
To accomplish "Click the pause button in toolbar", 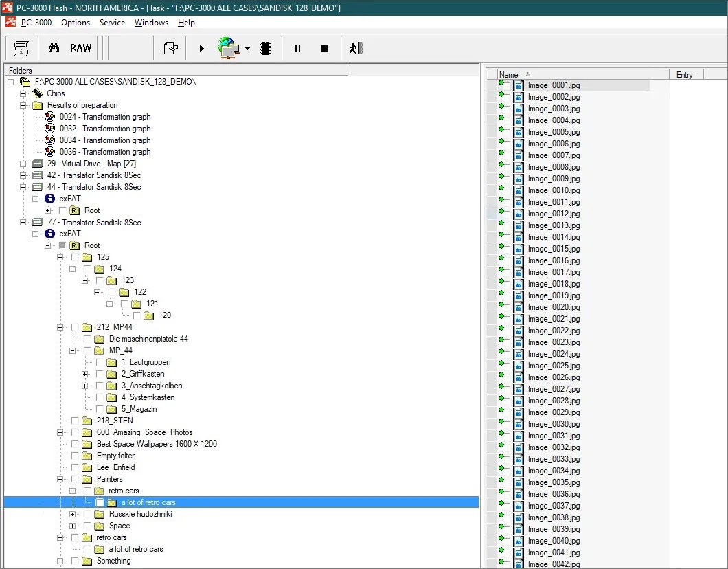I will click(x=297, y=48).
